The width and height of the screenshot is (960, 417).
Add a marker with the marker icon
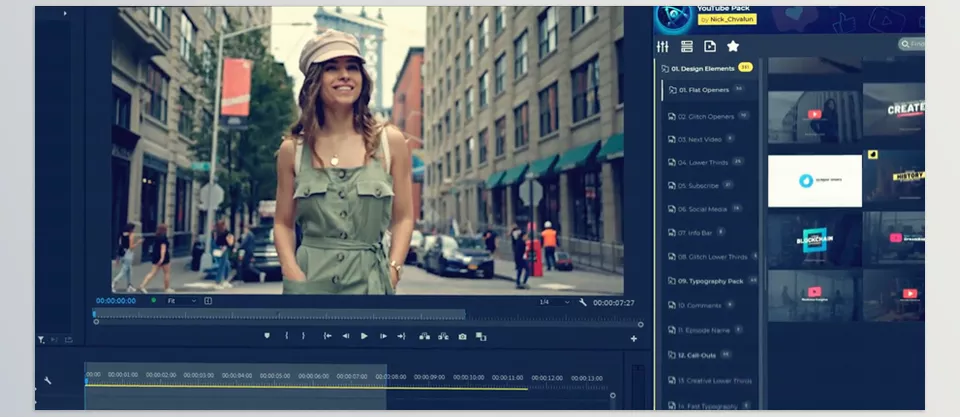point(267,336)
